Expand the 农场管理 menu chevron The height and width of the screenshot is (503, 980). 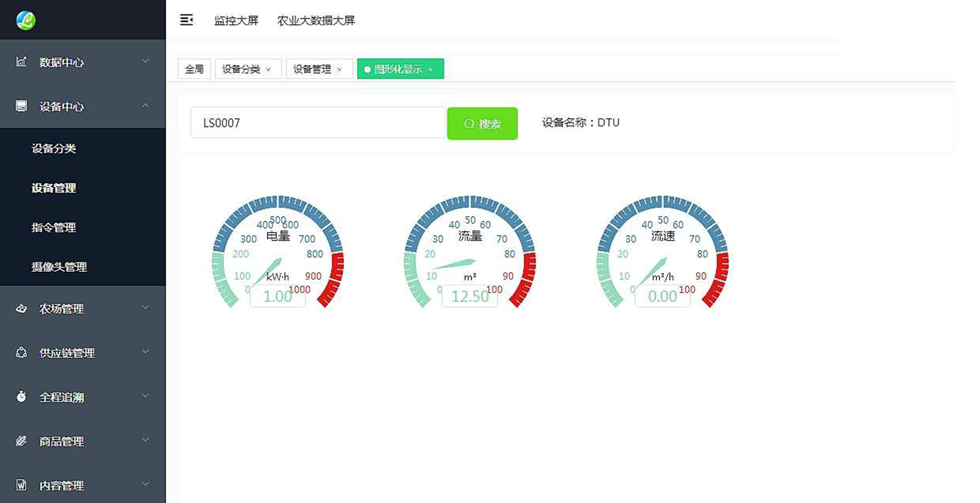tap(145, 307)
